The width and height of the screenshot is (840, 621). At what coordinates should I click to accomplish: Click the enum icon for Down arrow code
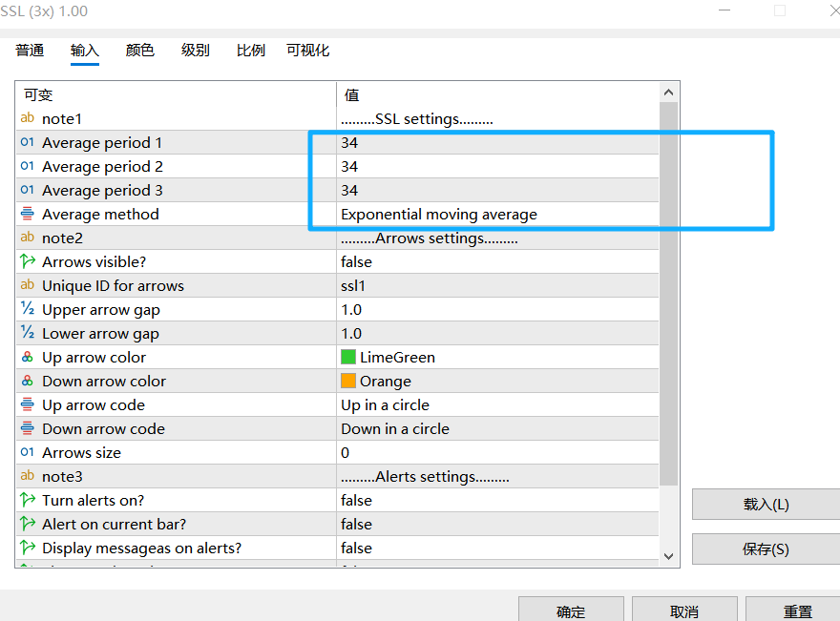coord(28,428)
